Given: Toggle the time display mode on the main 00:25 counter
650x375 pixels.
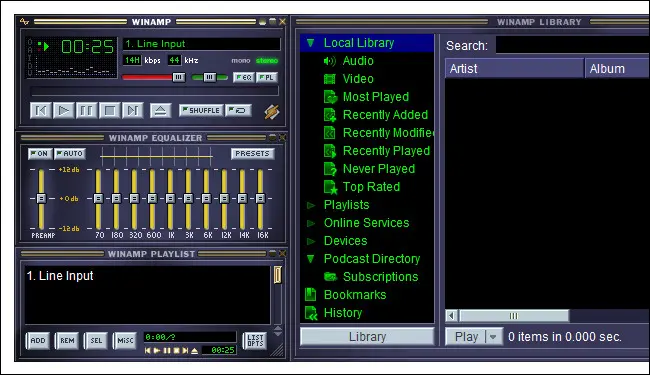Looking at the screenshot, I should click(87, 47).
